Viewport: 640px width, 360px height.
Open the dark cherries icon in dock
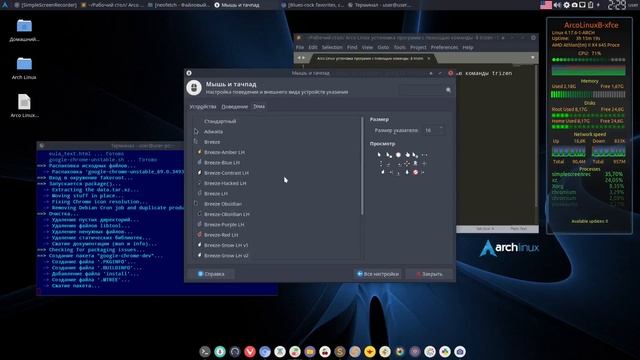pos(325,351)
